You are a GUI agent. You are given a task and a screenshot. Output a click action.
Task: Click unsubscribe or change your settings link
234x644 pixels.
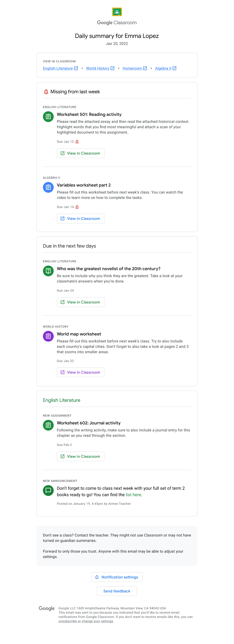86,621
